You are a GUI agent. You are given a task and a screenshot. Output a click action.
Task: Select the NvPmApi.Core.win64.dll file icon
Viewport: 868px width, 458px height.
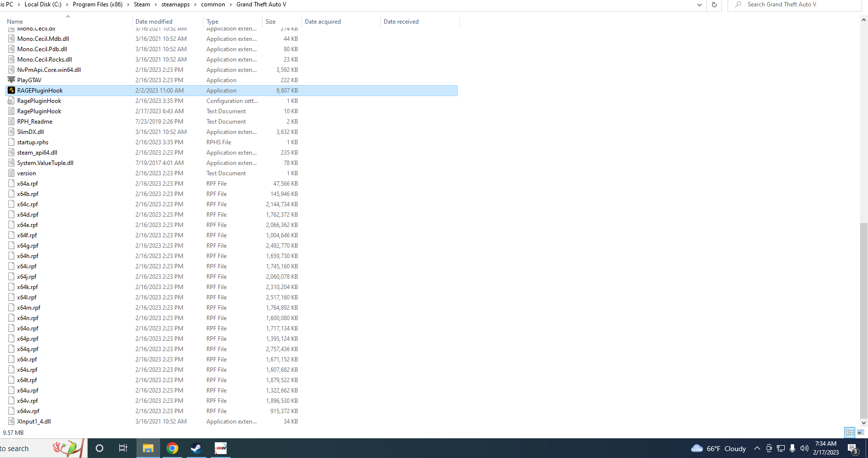11,70
